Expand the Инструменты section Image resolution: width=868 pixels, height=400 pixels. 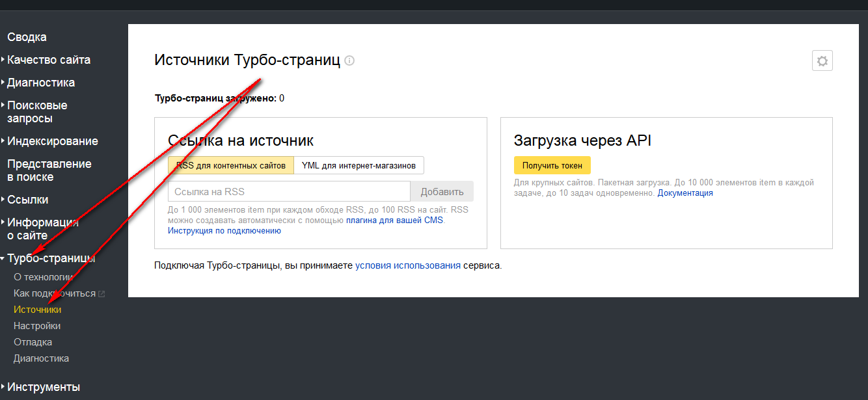pyautogui.click(x=43, y=387)
